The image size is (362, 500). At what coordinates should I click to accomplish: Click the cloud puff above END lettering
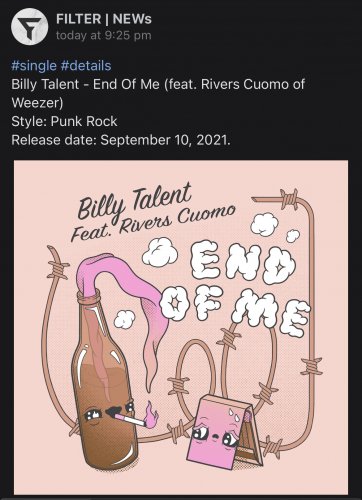(x=265, y=224)
